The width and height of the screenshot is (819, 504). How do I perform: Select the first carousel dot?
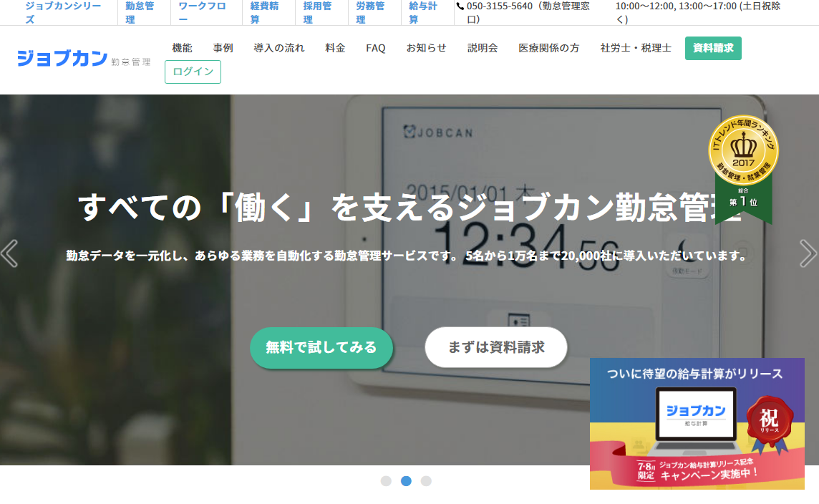click(386, 481)
